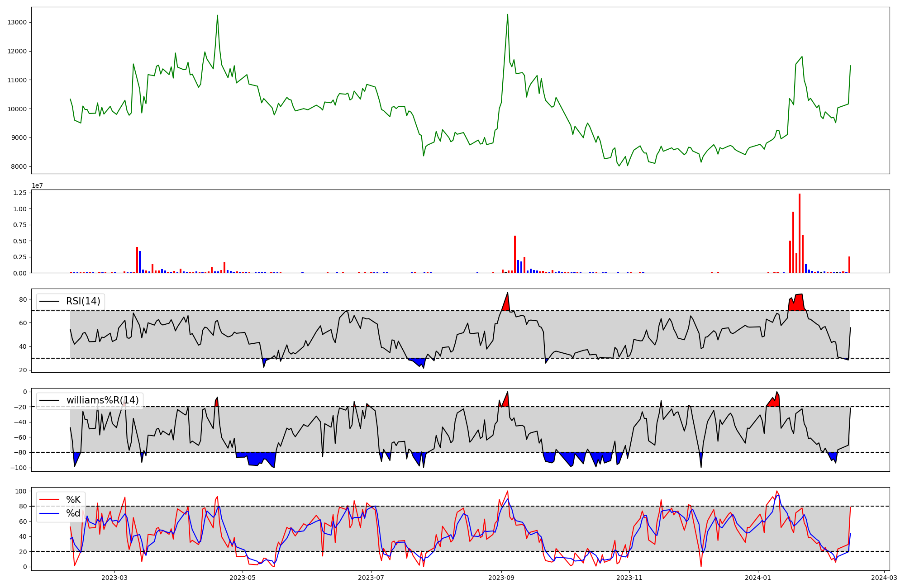
Task: Click the 2024-01 x-axis date label
Action: pyautogui.click(x=758, y=578)
